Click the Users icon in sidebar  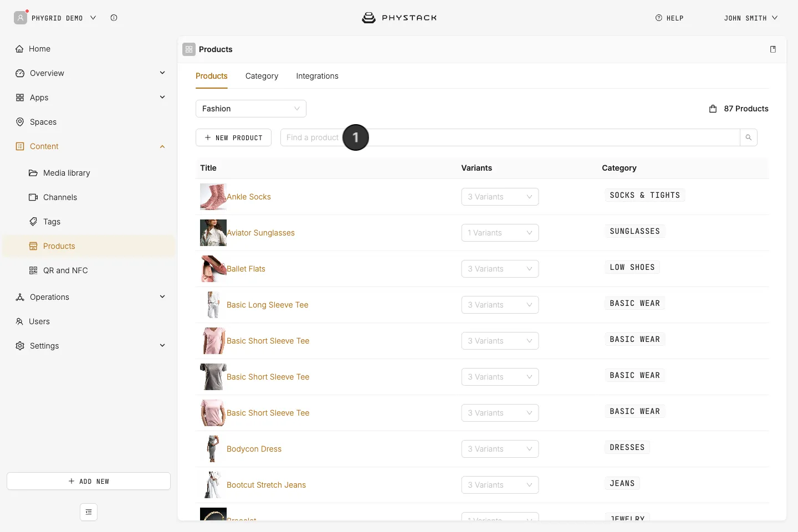[19, 321]
